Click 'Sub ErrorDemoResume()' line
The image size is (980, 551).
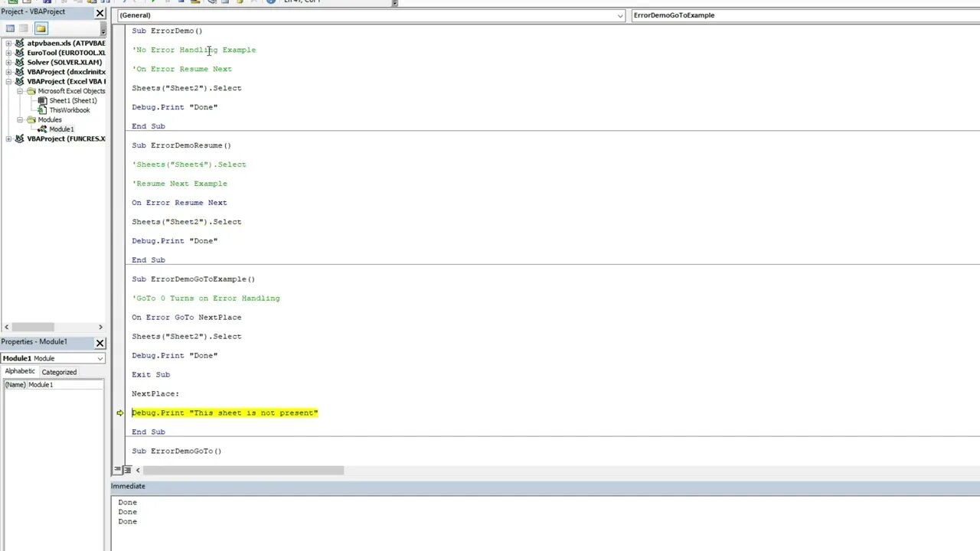pyautogui.click(x=181, y=145)
